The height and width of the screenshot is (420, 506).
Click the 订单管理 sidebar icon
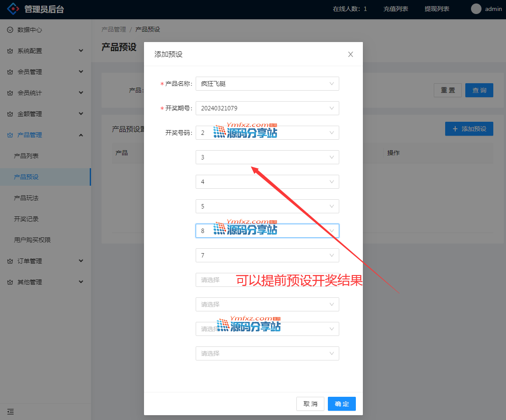pos(10,261)
